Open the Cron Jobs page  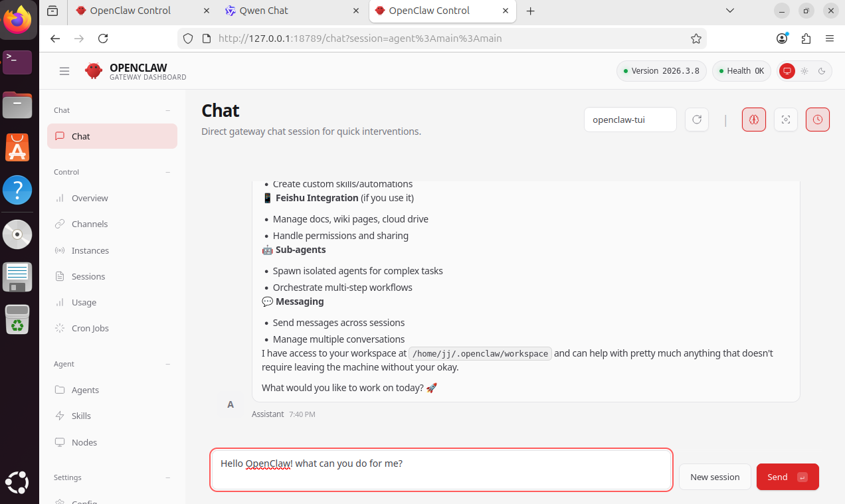point(90,328)
